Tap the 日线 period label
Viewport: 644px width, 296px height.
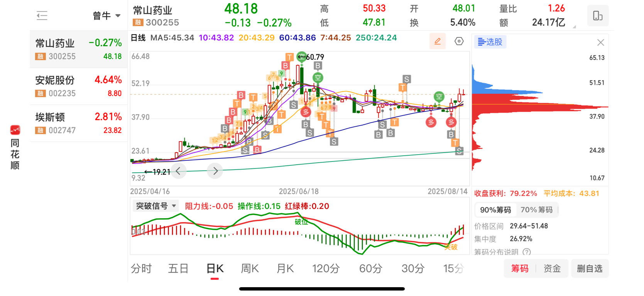[x=138, y=38]
